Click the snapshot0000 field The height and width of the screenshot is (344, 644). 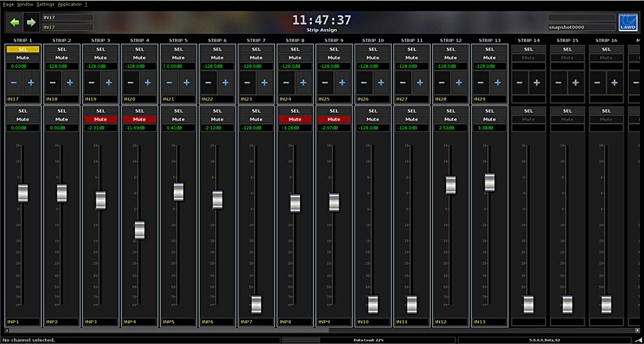click(x=582, y=27)
